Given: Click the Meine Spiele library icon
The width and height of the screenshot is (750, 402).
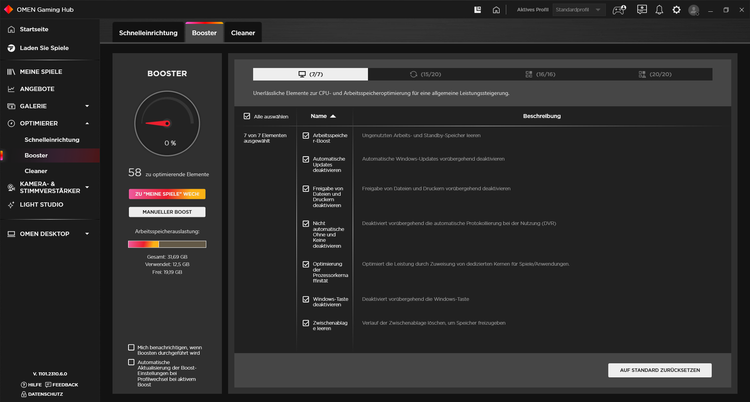Looking at the screenshot, I should (11, 72).
